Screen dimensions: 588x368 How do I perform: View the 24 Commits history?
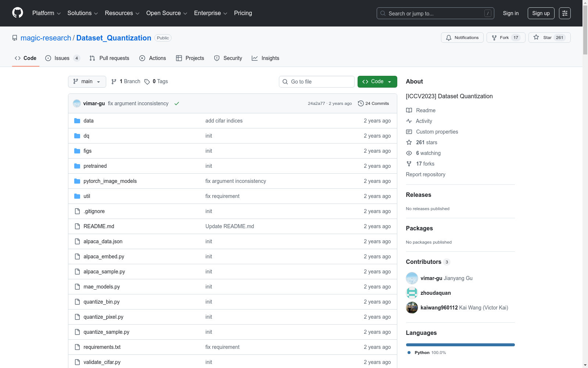(373, 103)
